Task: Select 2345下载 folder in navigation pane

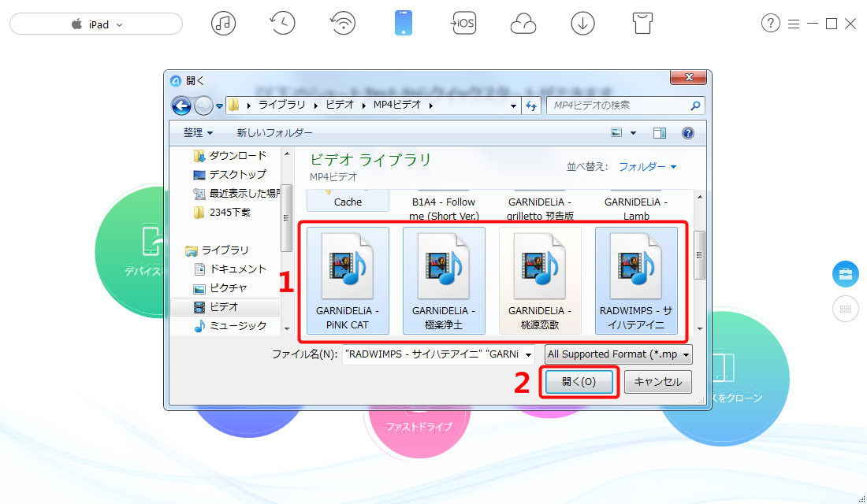Action: (x=222, y=212)
